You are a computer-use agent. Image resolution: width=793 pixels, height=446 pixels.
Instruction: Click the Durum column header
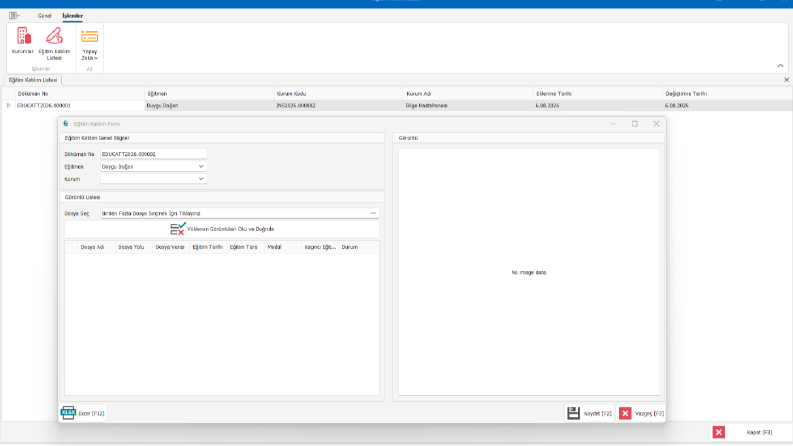click(x=359, y=247)
